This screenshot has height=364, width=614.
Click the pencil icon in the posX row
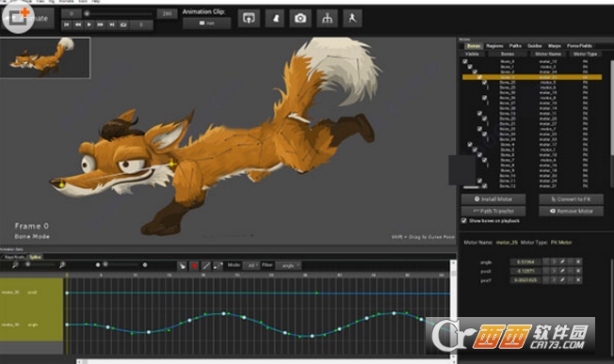(x=562, y=271)
